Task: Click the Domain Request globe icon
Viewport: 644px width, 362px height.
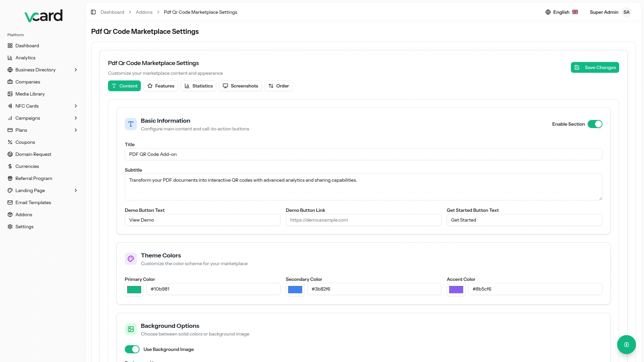Action: [10, 154]
